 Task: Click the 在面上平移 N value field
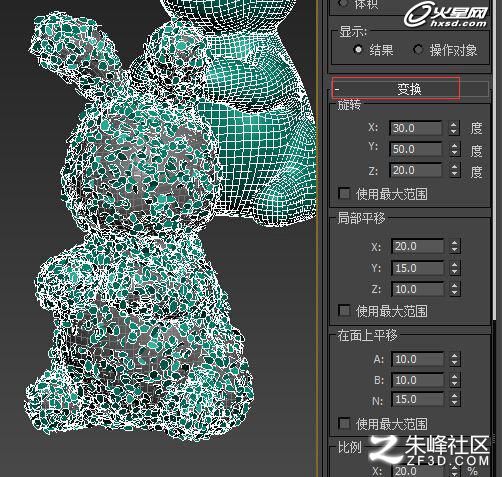[x=418, y=399]
